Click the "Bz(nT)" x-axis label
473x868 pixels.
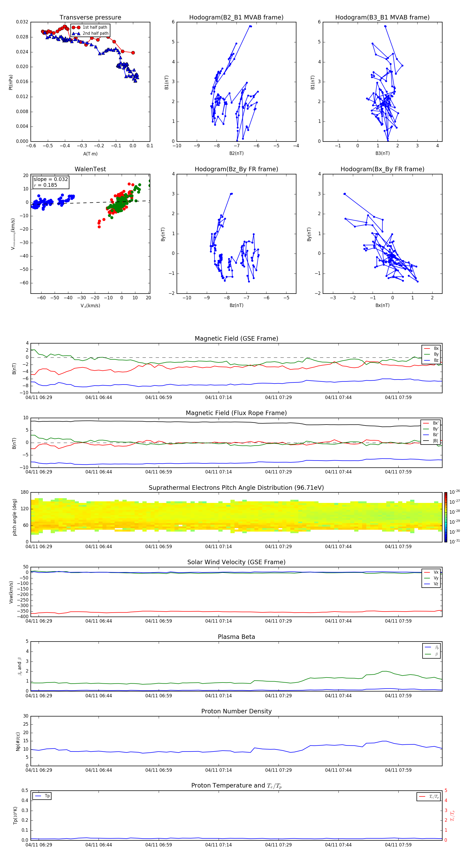click(x=236, y=305)
